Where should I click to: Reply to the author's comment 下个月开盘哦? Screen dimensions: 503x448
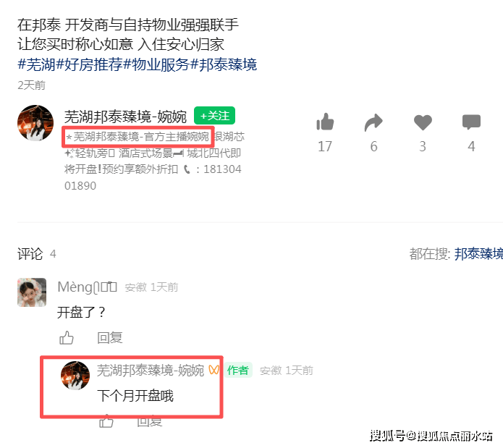(150, 422)
